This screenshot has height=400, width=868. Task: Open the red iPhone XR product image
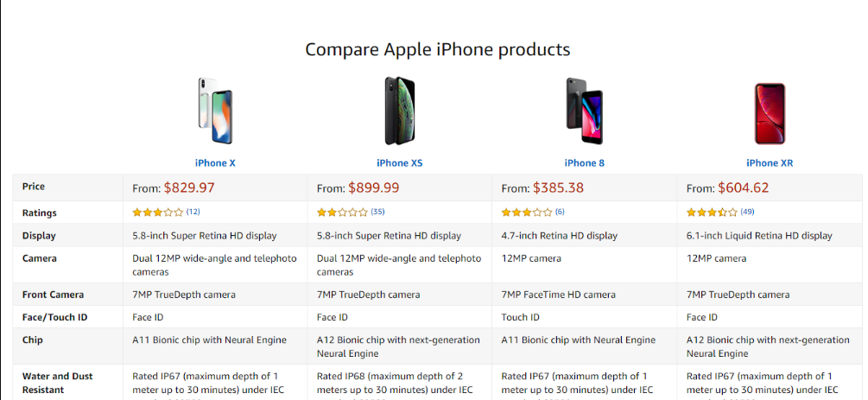[x=770, y=113]
